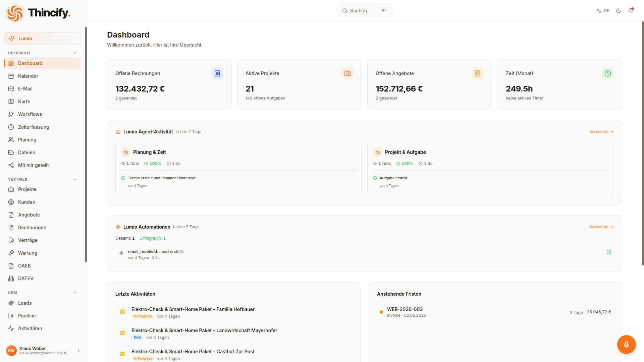The image size is (644, 362).
Task: Click the Offene Rechnungen invoice icon
Action: tap(217, 73)
